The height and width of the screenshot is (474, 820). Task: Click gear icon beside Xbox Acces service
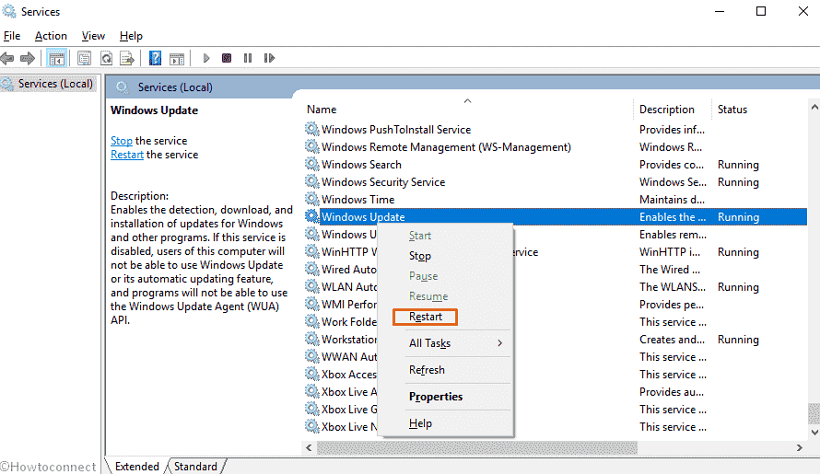(x=312, y=374)
